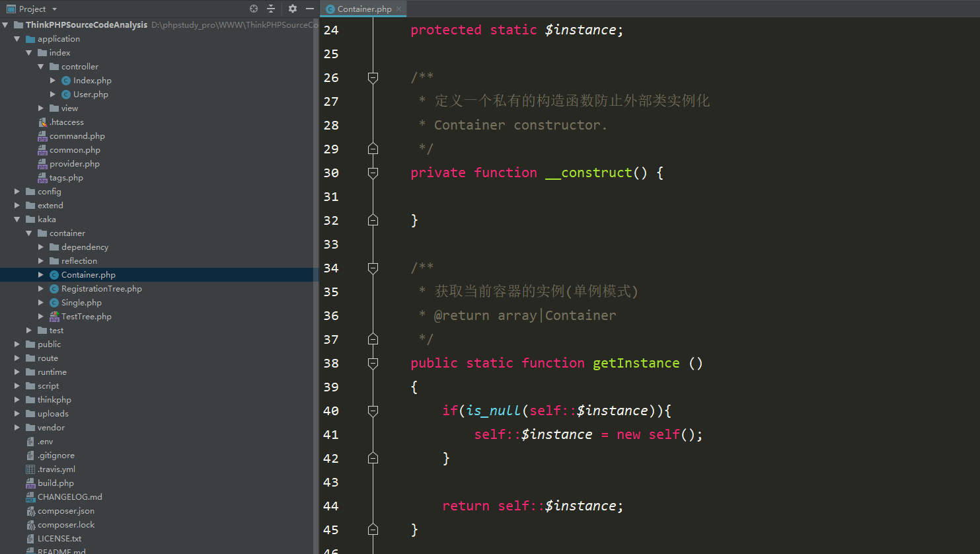Screen dimensions: 980x554
Task: Click Single.php class icon
Action: tap(54, 303)
